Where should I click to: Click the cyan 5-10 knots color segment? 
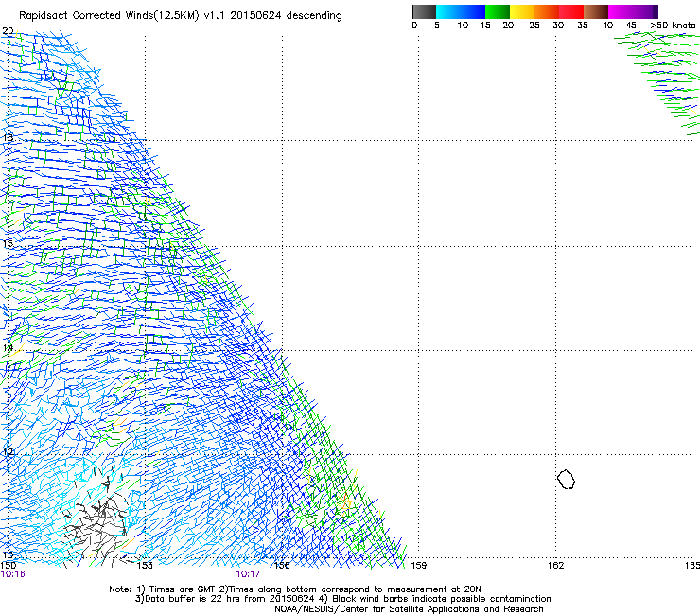coord(448,11)
